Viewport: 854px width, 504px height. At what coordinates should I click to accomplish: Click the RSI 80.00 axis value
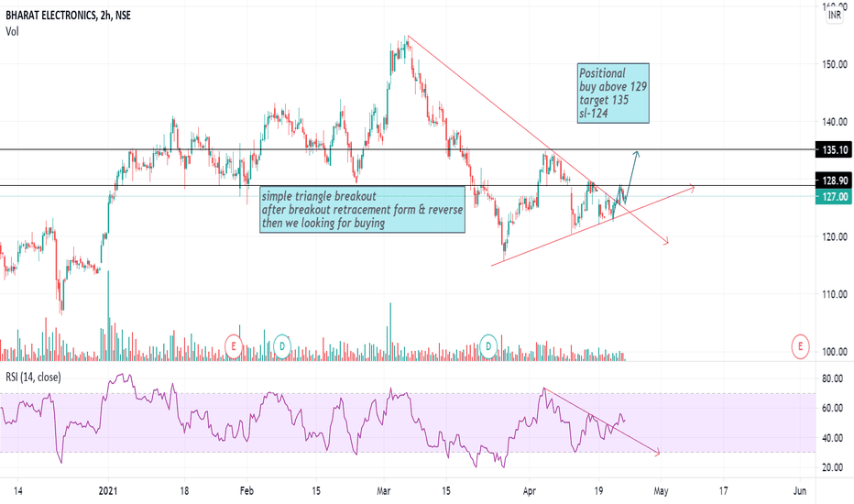[x=832, y=378]
